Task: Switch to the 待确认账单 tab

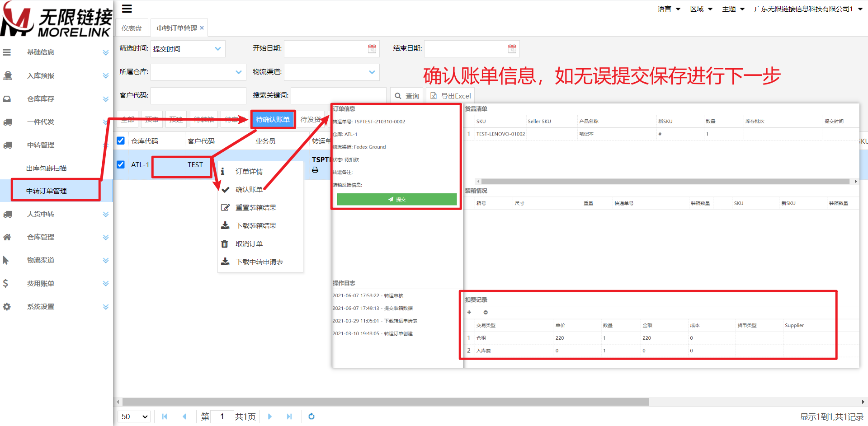Action: coord(273,120)
